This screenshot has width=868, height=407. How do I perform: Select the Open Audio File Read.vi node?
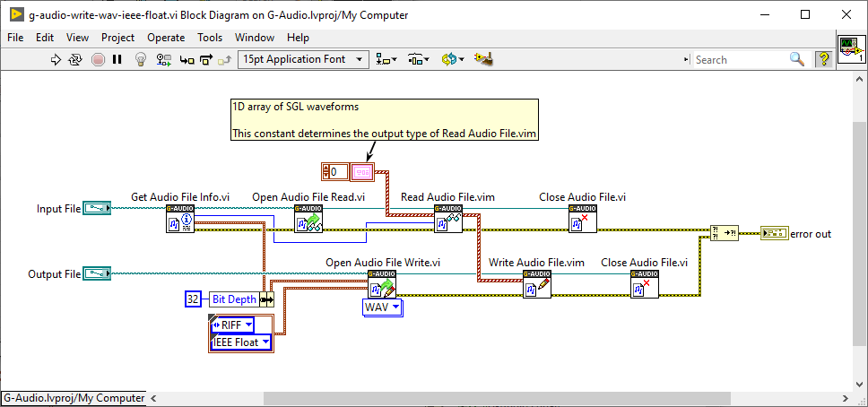point(308,219)
